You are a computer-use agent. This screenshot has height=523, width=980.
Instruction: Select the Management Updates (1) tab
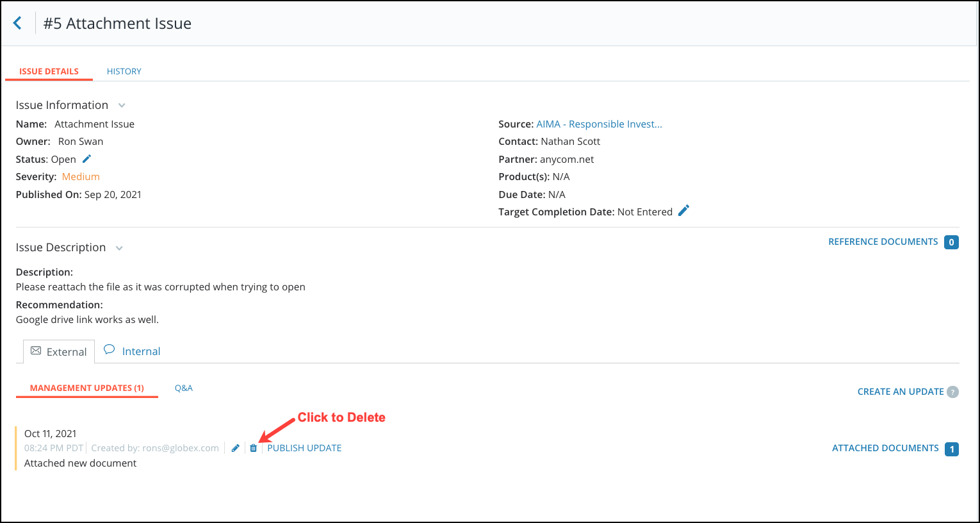(87, 388)
